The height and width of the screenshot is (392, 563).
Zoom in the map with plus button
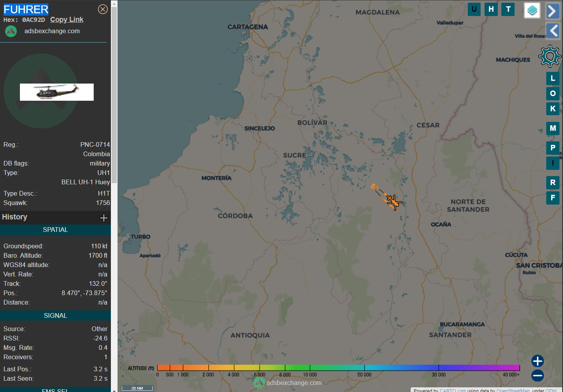(538, 361)
